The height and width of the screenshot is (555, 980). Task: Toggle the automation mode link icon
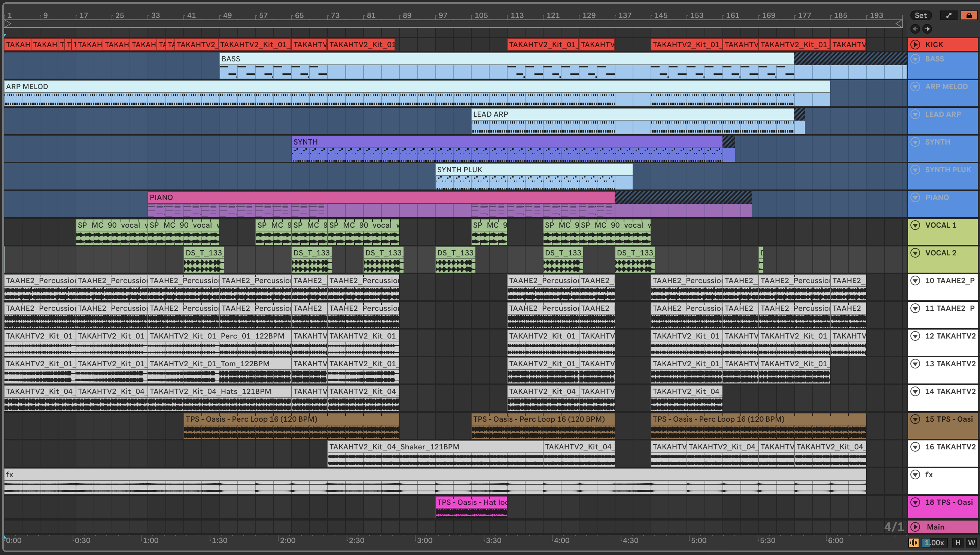949,15
